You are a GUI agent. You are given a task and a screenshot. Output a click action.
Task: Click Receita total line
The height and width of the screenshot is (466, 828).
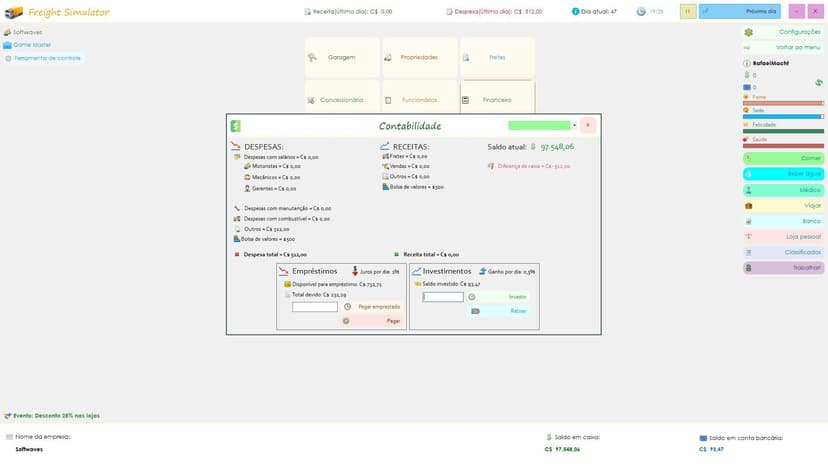tap(431, 255)
